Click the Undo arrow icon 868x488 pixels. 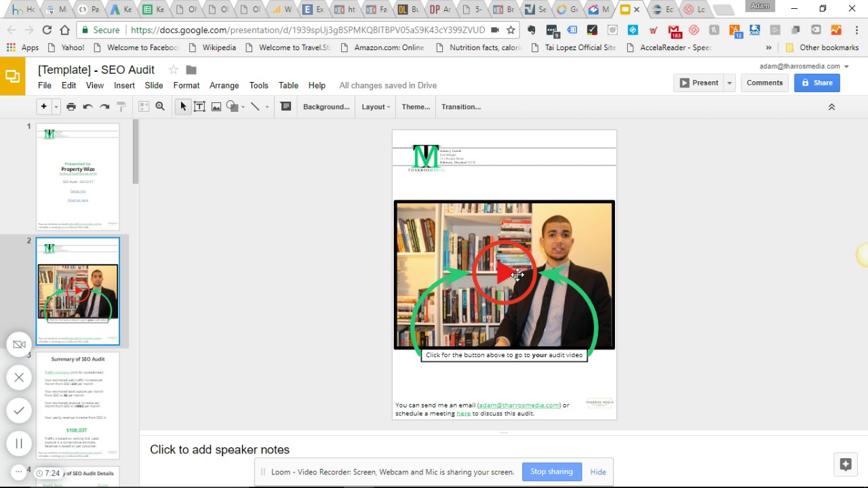click(87, 106)
